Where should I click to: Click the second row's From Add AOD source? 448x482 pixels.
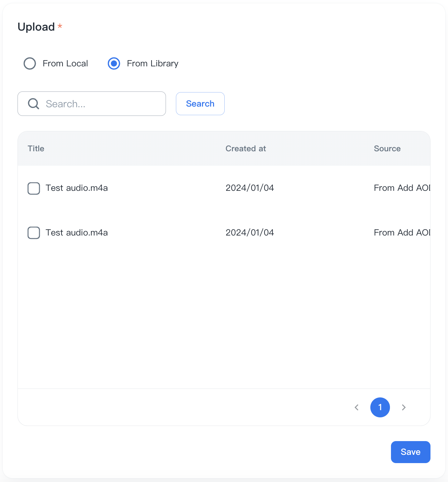(x=401, y=233)
